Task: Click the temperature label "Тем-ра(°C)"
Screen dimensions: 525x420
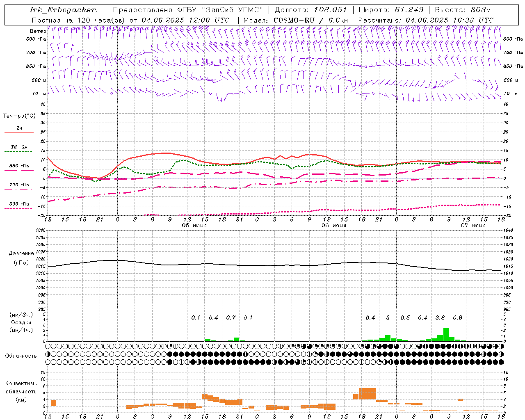Action: pos(19,116)
